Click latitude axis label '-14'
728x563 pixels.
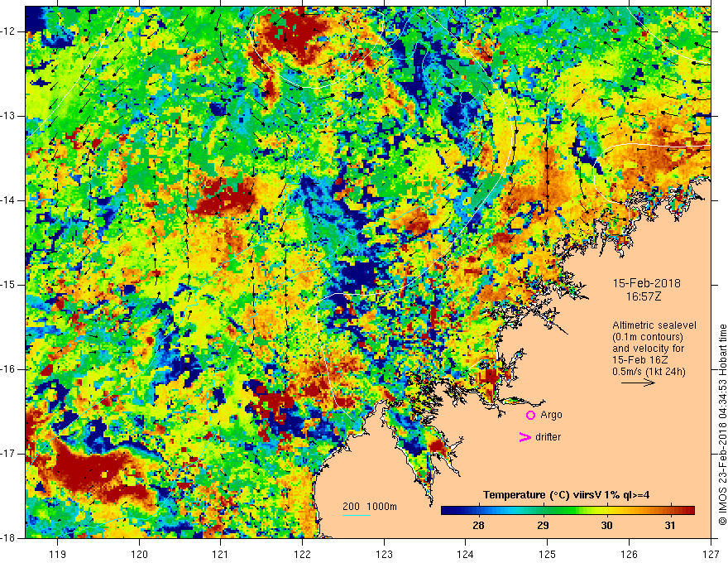coord(8,200)
